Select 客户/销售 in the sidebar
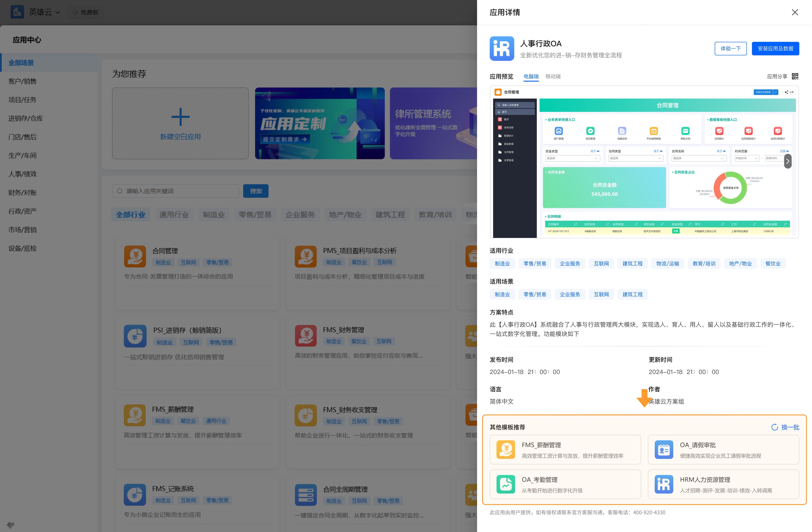This screenshot has height=532, width=812. 49,81
